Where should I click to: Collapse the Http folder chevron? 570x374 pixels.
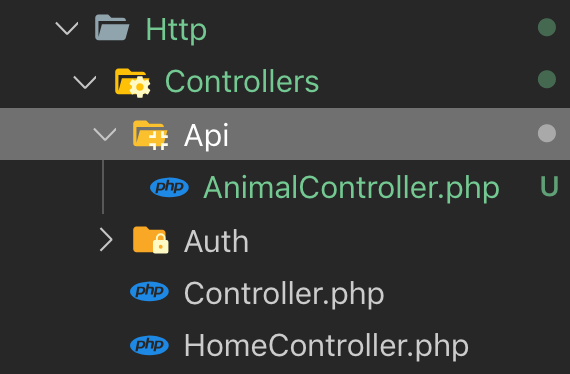[67, 28]
